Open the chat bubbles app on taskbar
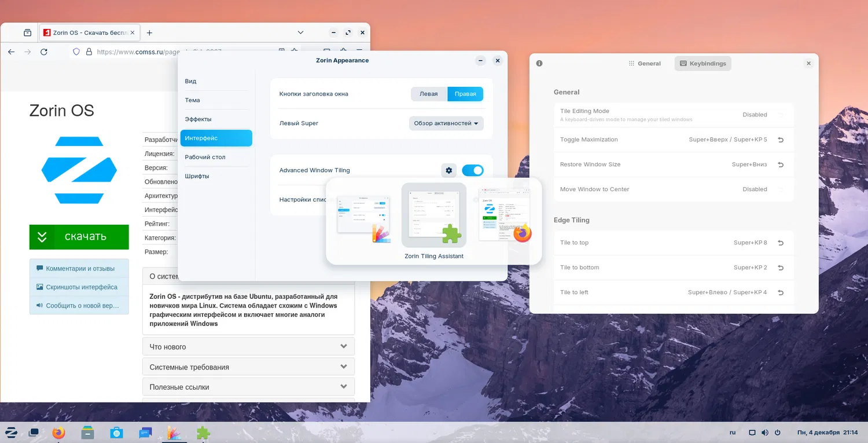Screen dimensions: 868x443 pos(145,433)
